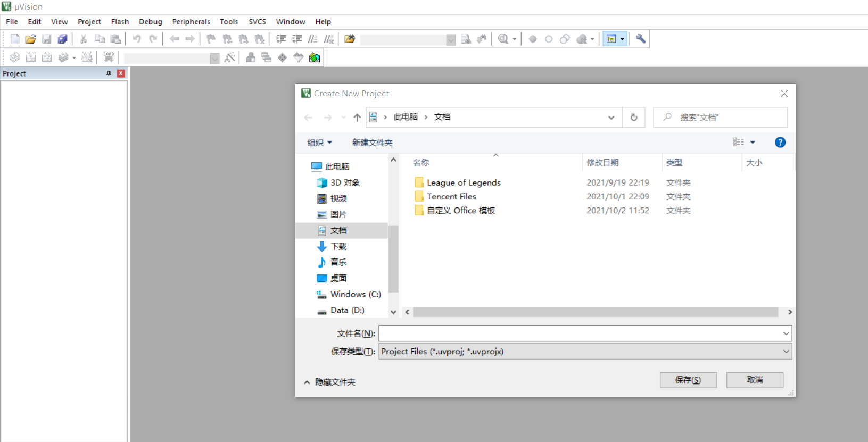The image size is (868, 442).
Task: Click the Undo arrow icon
Action: point(137,39)
